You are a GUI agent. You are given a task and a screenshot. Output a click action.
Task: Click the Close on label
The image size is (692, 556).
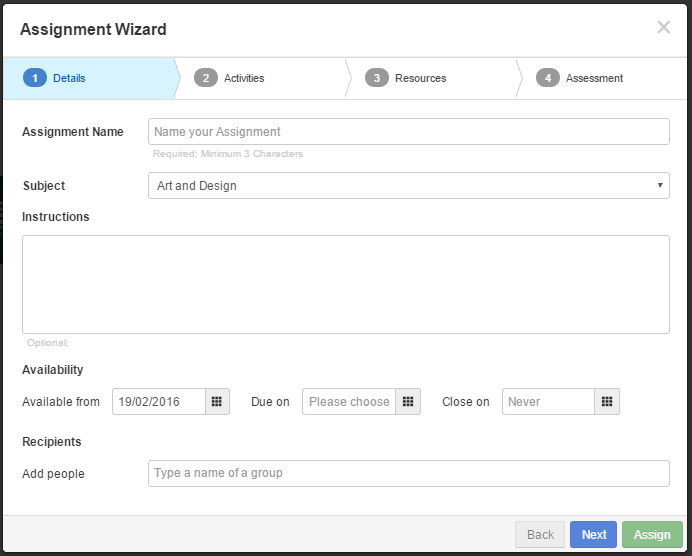pyautogui.click(x=466, y=402)
